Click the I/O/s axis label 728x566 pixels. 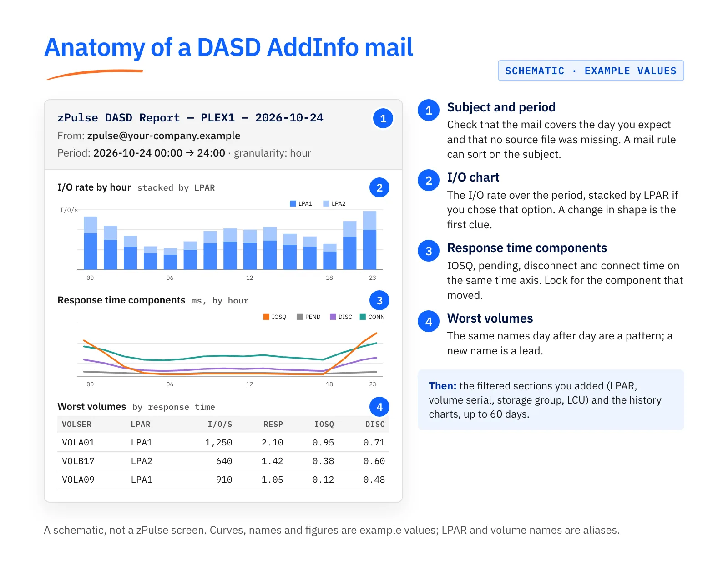click(69, 210)
